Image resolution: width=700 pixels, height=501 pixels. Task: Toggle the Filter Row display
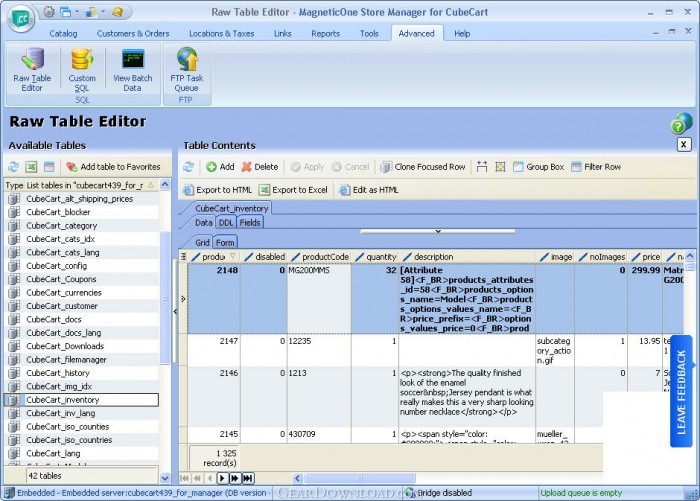tap(595, 167)
